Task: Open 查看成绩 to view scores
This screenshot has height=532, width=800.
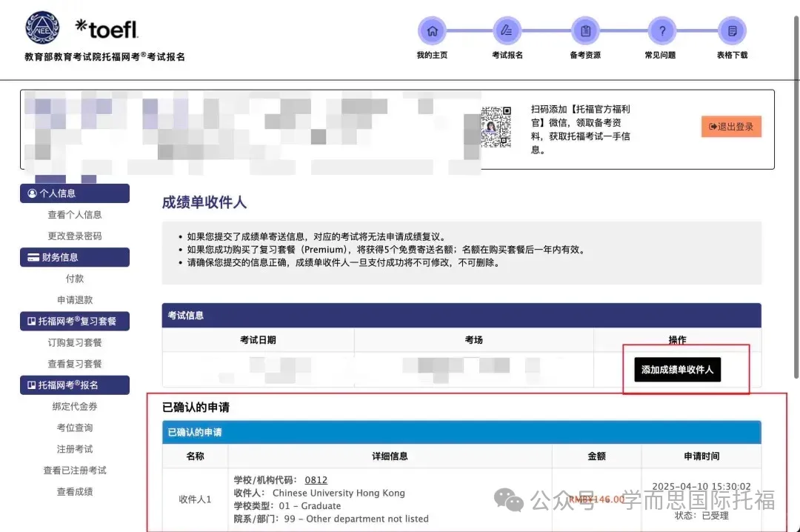Action: [x=74, y=491]
